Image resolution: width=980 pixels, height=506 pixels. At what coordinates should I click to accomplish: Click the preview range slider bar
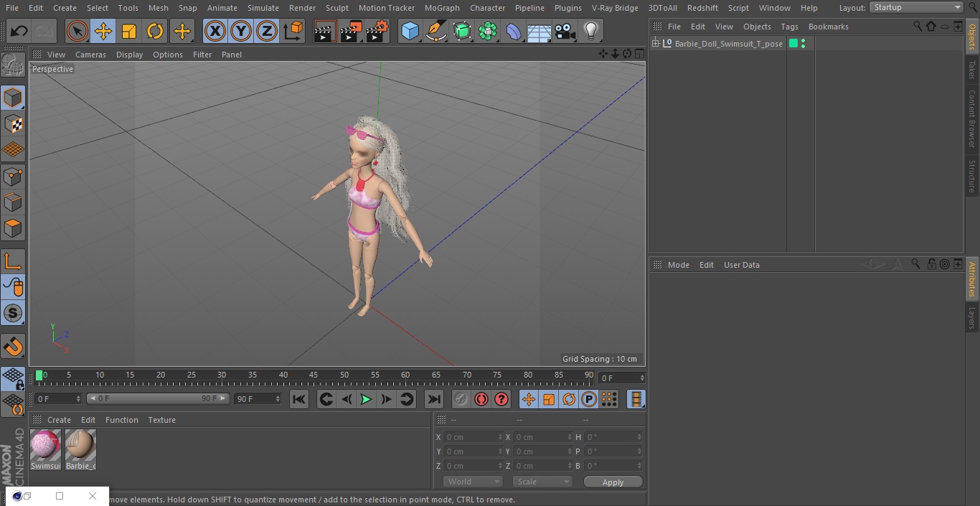(x=158, y=398)
